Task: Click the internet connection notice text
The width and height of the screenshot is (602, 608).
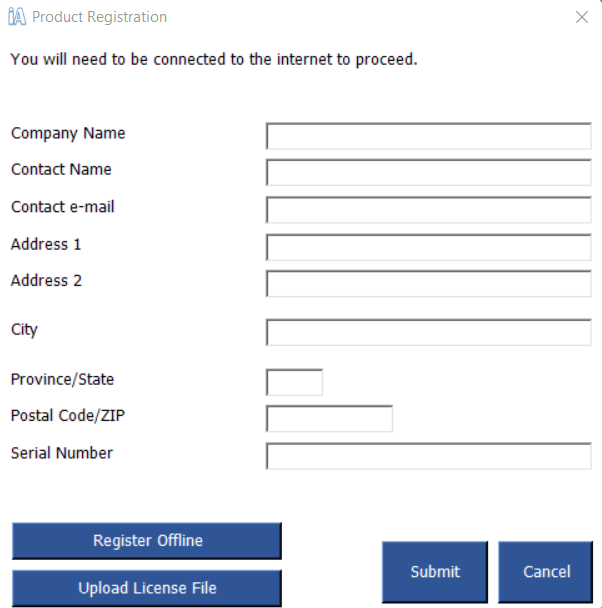Action: (214, 60)
